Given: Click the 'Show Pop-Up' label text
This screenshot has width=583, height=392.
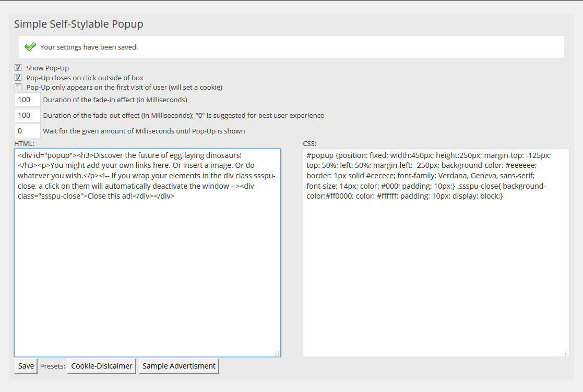Looking at the screenshot, I should 47,68.
